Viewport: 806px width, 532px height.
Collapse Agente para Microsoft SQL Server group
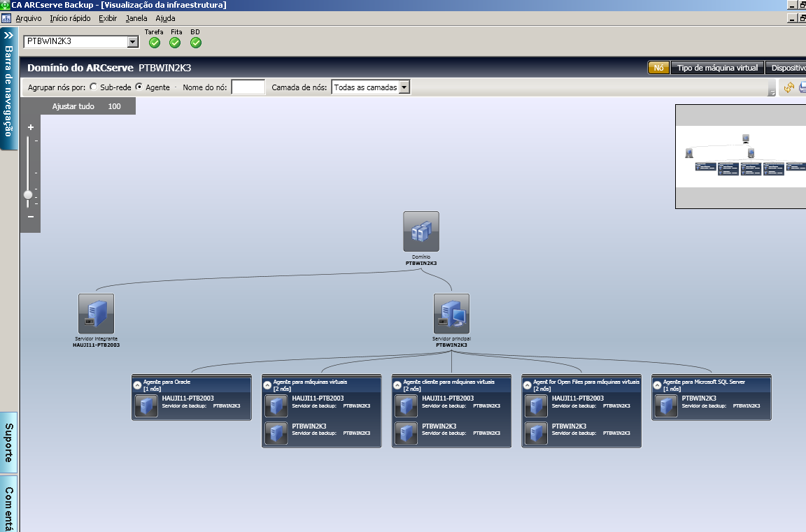click(x=657, y=385)
